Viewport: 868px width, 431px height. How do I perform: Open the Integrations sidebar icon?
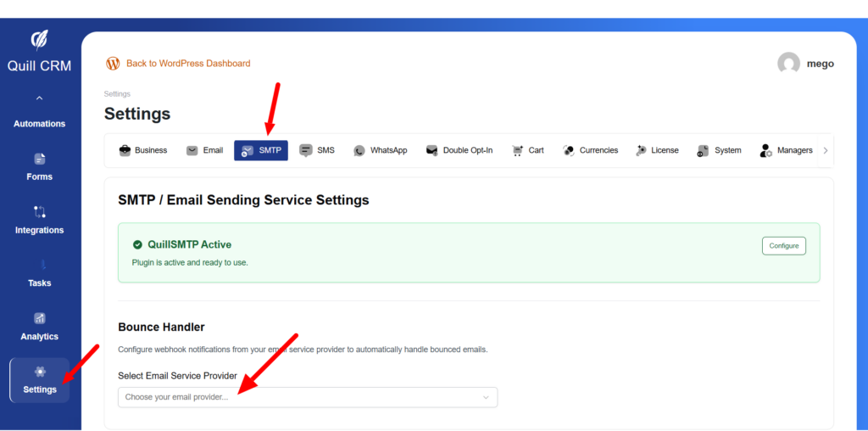[x=40, y=212]
